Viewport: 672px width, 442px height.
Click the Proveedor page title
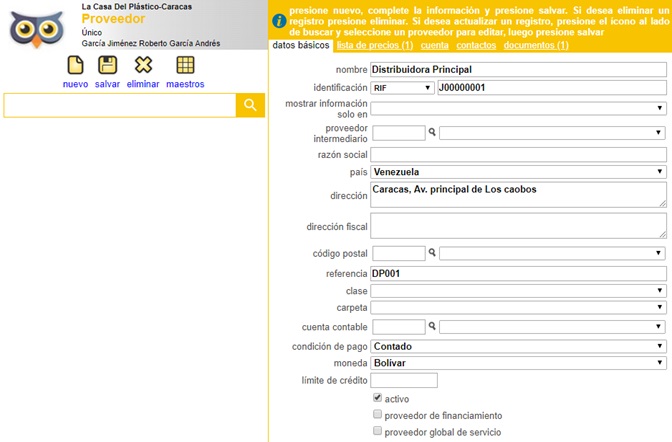click(114, 19)
